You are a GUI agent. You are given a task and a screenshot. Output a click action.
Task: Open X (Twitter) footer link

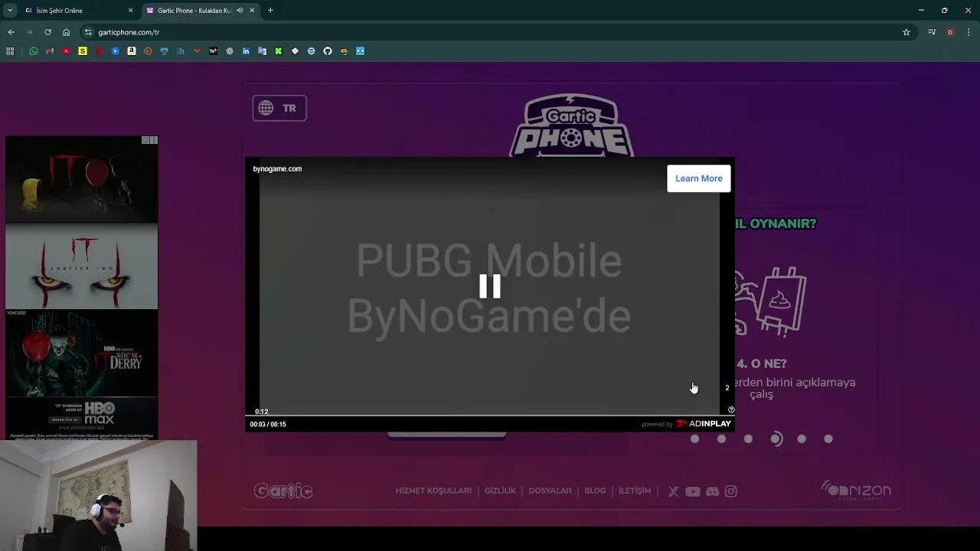(x=673, y=491)
